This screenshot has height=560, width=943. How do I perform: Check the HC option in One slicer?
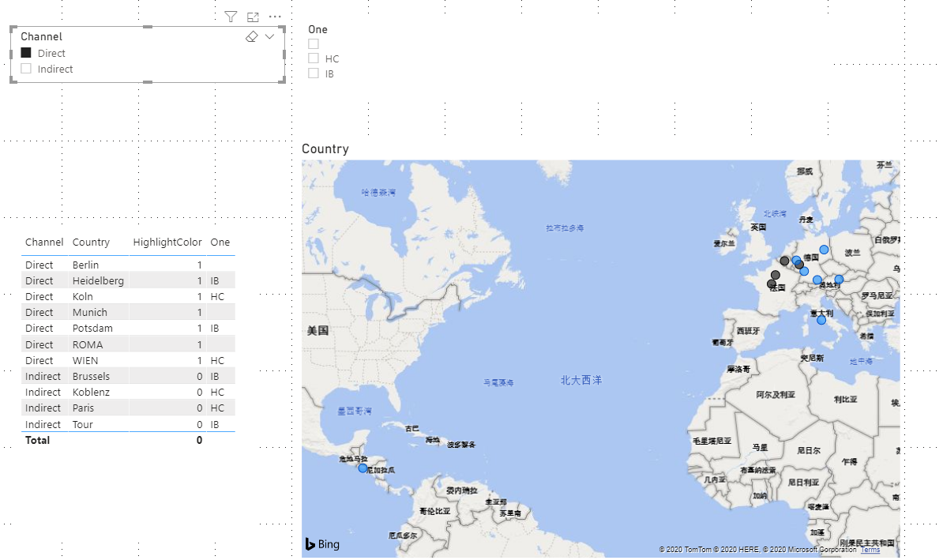(x=314, y=58)
